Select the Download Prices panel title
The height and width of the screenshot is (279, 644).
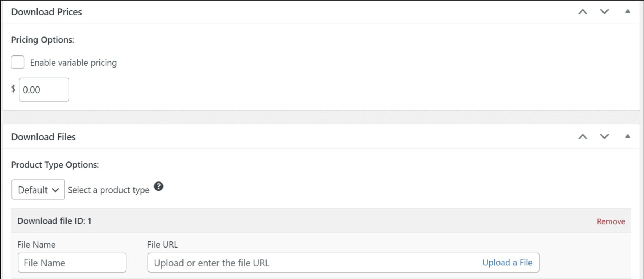point(46,11)
